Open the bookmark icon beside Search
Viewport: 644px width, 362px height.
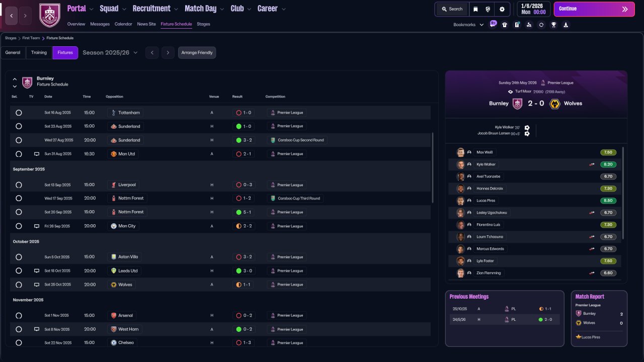coord(476,9)
